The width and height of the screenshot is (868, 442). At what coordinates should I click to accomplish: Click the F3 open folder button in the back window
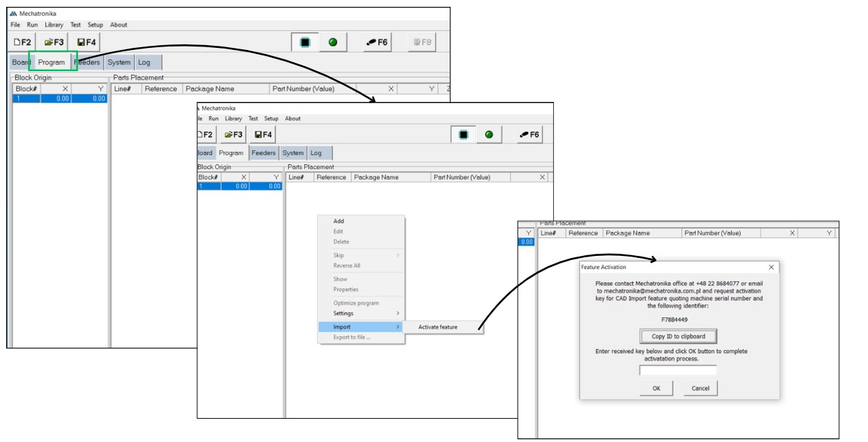coord(54,42)
